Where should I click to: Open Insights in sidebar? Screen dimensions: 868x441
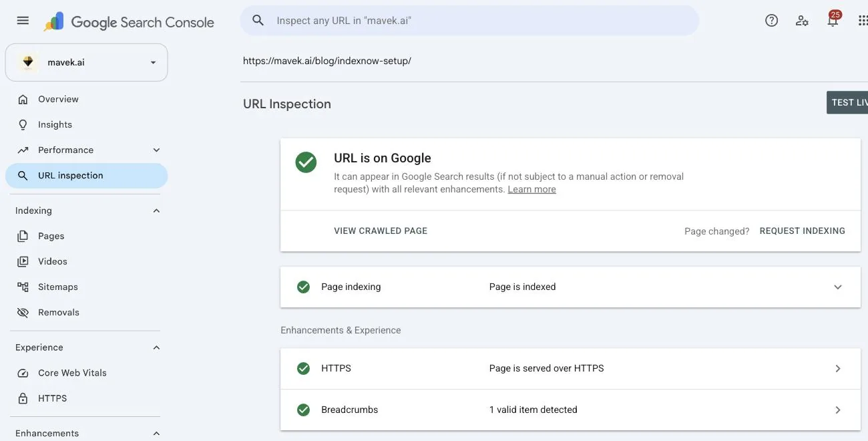point(86,124)
